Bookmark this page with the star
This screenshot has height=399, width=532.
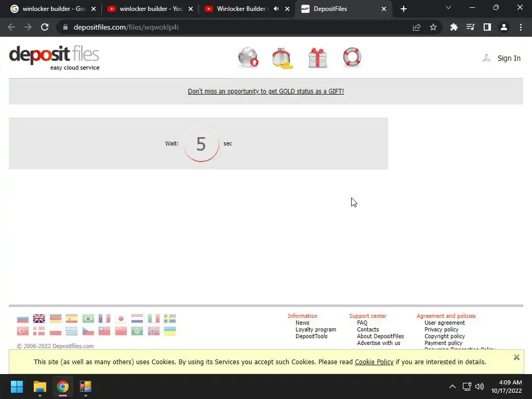433,27
